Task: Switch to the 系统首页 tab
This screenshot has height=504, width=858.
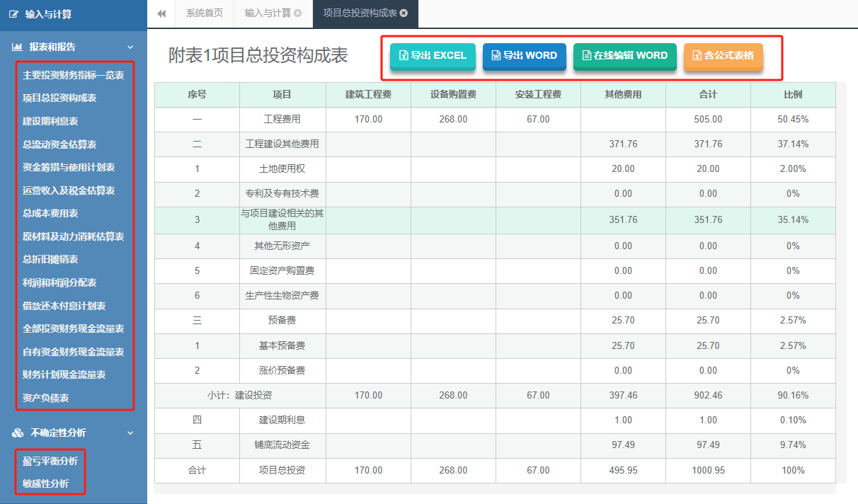Action: (204, 14)
